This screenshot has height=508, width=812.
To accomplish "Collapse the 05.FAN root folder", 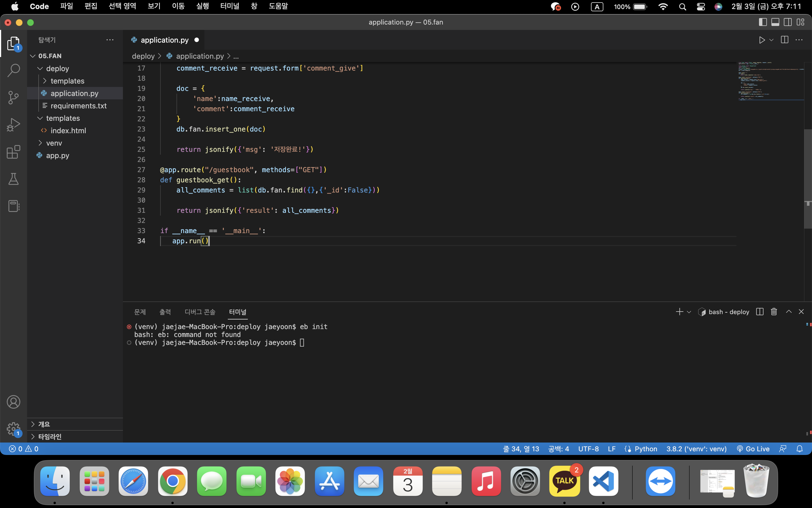I will click(x=33, y=56).
